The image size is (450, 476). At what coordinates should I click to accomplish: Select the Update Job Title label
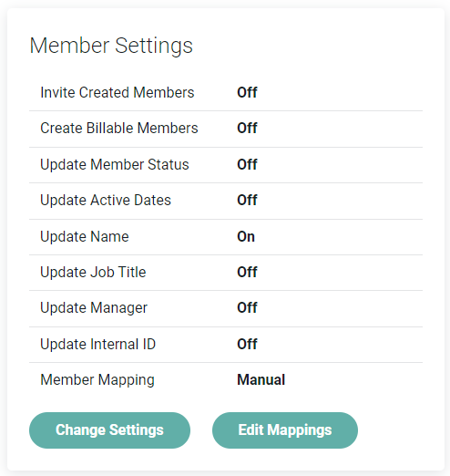pyautogui.click(x=93, y=272)
